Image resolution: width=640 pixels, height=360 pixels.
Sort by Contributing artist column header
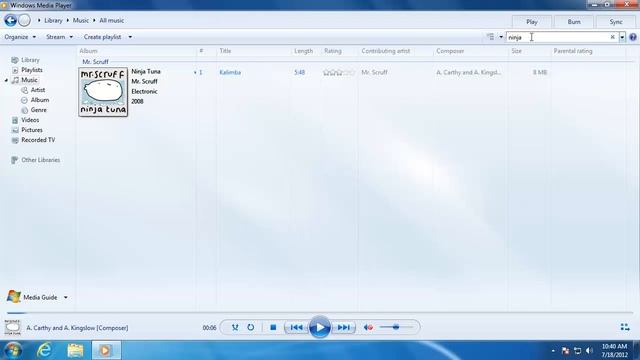coord(386,51)
